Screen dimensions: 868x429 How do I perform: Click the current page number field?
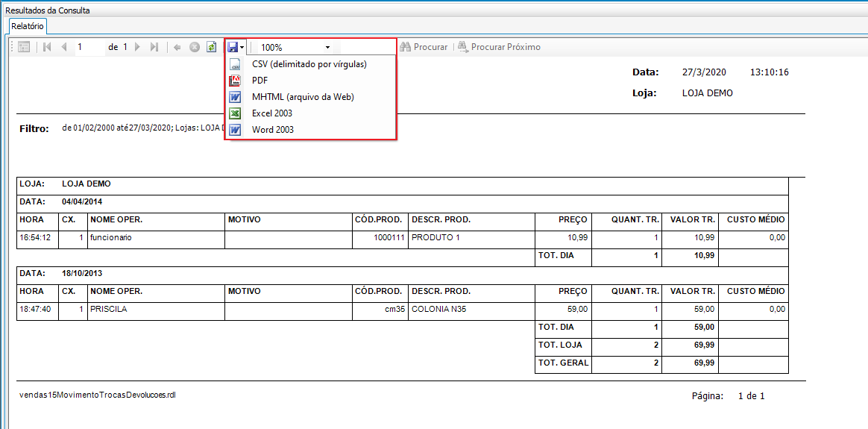click(x=89, y=48)
